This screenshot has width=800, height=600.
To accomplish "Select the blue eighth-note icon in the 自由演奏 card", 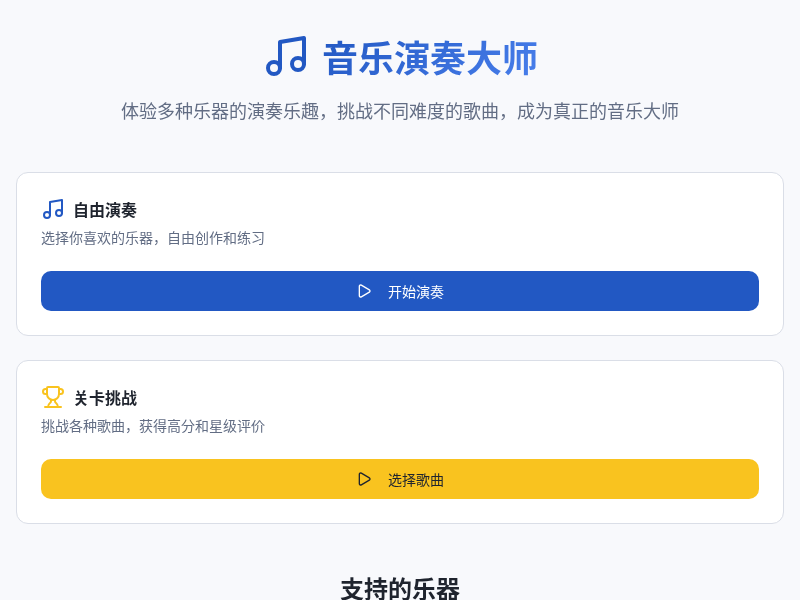I will coord(53,209).
